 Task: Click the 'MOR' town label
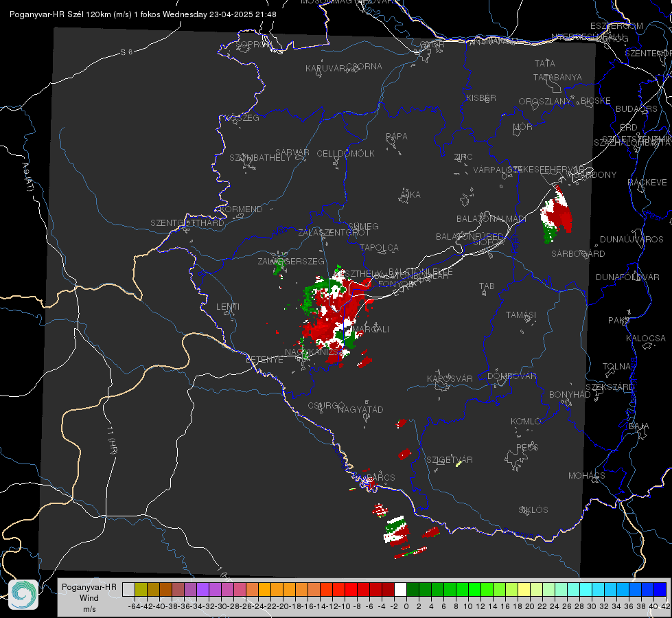pos(523,126)
